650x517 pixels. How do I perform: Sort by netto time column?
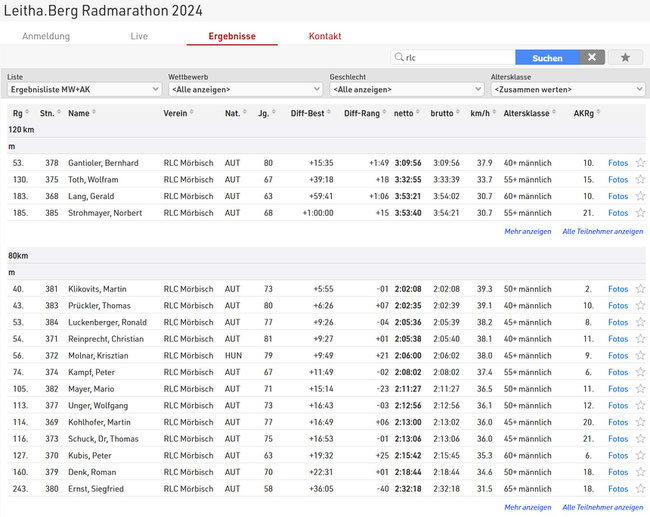[x=406, y=113]
